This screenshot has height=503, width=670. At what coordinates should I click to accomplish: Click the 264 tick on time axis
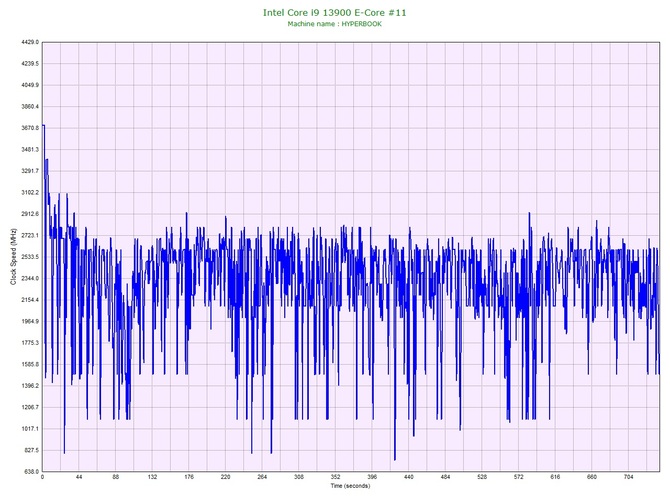pos(262,477)
